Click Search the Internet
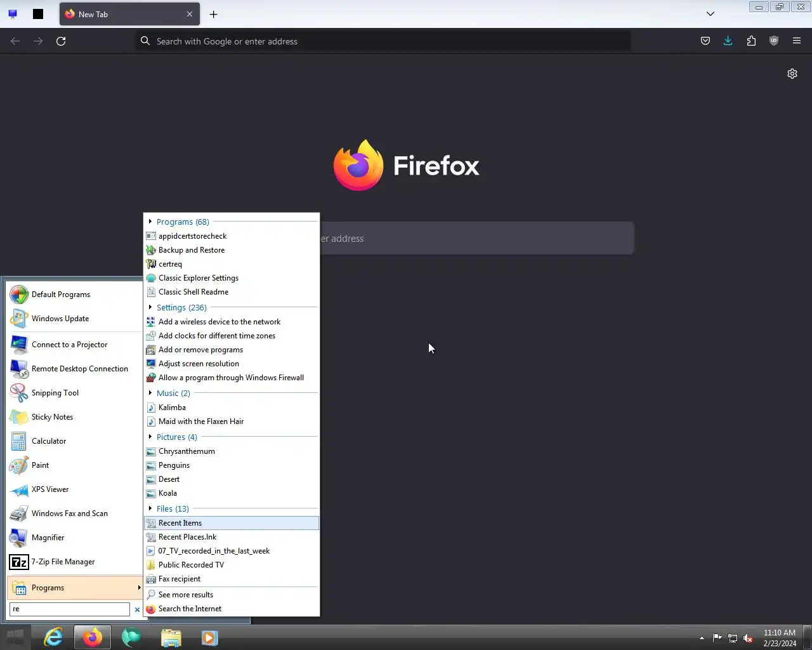Screen dimensions: 812x650 (x=232, y=609)
